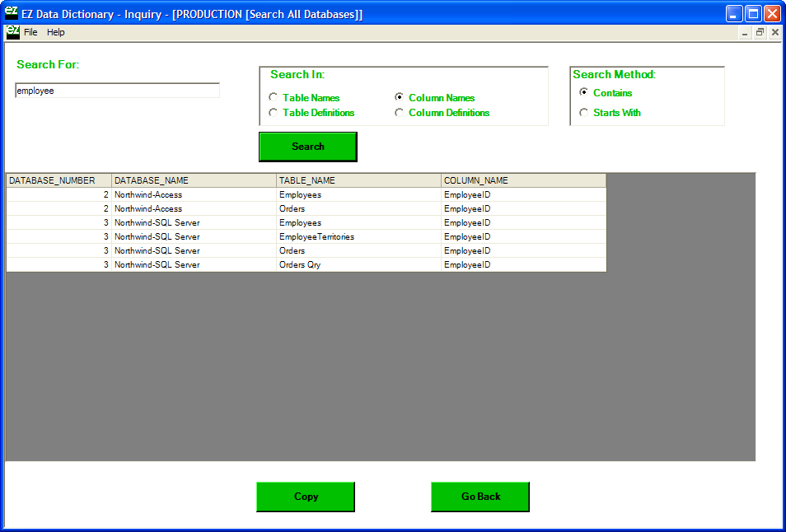Viewport: 786px width, 532px height.
Task: Minimize the inner MDI child window
Action: point(745,32)
